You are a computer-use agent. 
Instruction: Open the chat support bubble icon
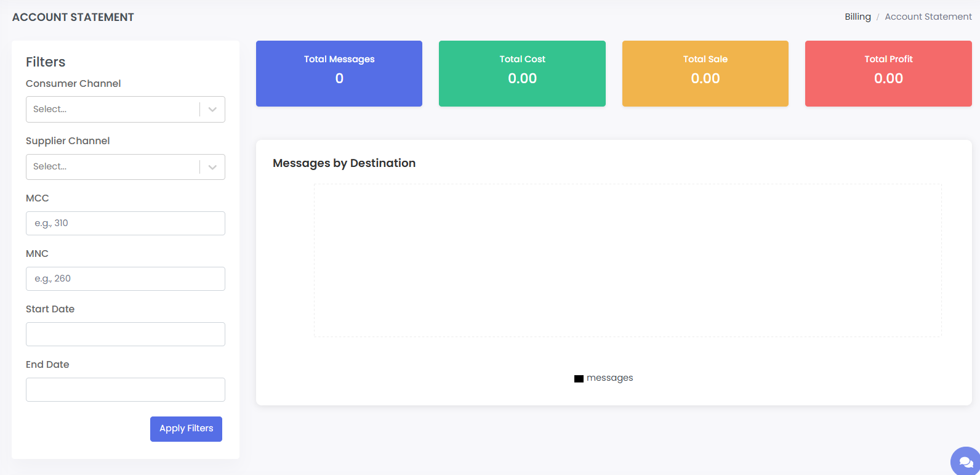point(965,461)
